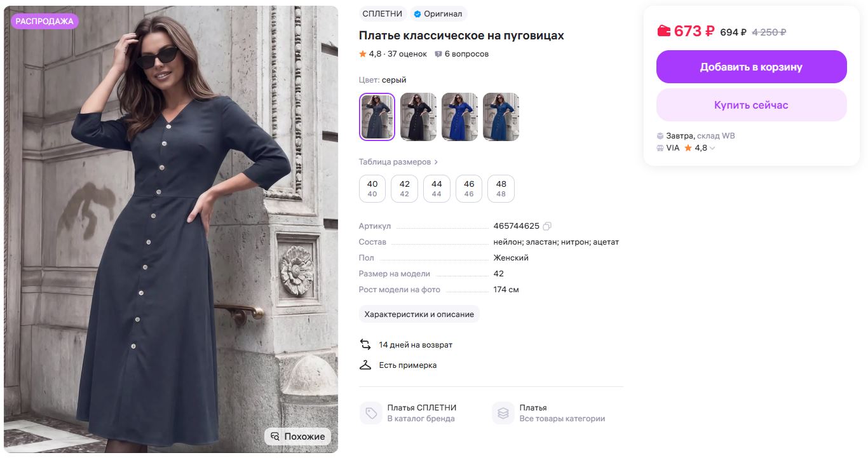
Task: Expand seller VIA rating dropdown arrow
Action: pyautogui.click(x=712, y=148)
